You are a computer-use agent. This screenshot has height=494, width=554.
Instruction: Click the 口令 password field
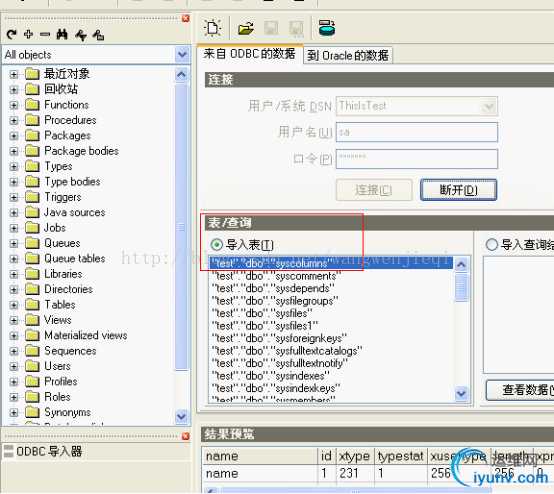coord(417,159)
